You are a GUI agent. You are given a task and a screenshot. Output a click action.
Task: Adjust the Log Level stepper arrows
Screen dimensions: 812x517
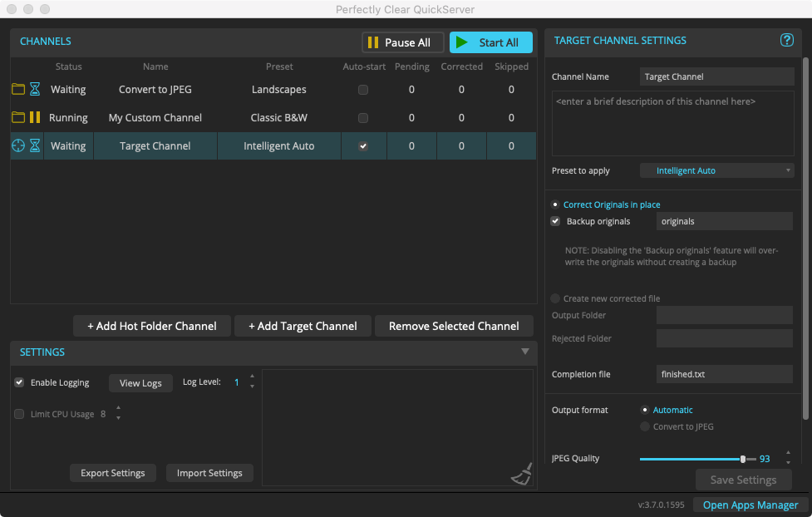coord(252,382)
